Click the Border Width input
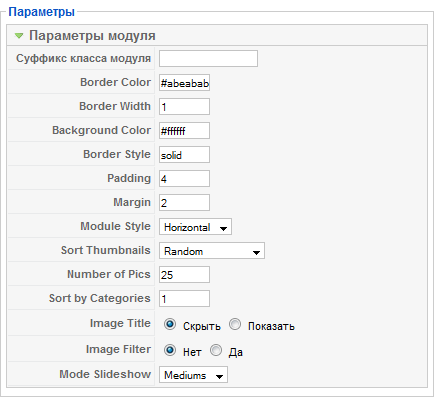The height and width of the screenshot is (397, 434). 184,107
